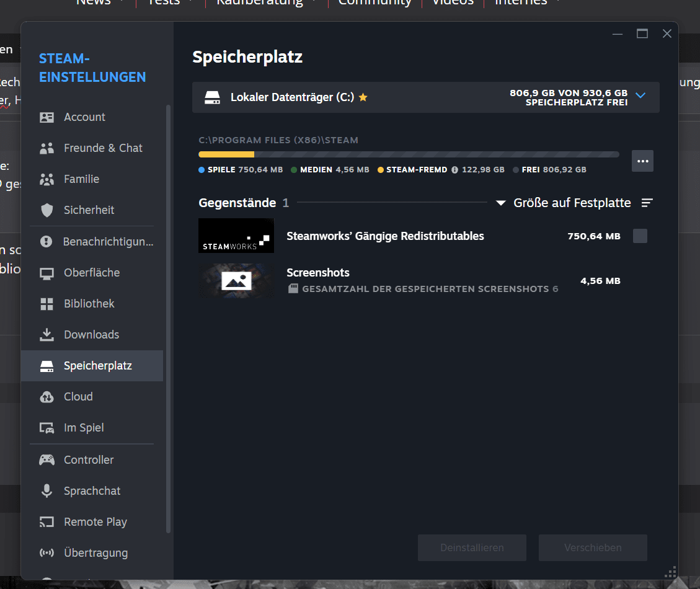Click the C:\PROGRAM FILES (X86)\STEAM path

[x=278, y=140]
